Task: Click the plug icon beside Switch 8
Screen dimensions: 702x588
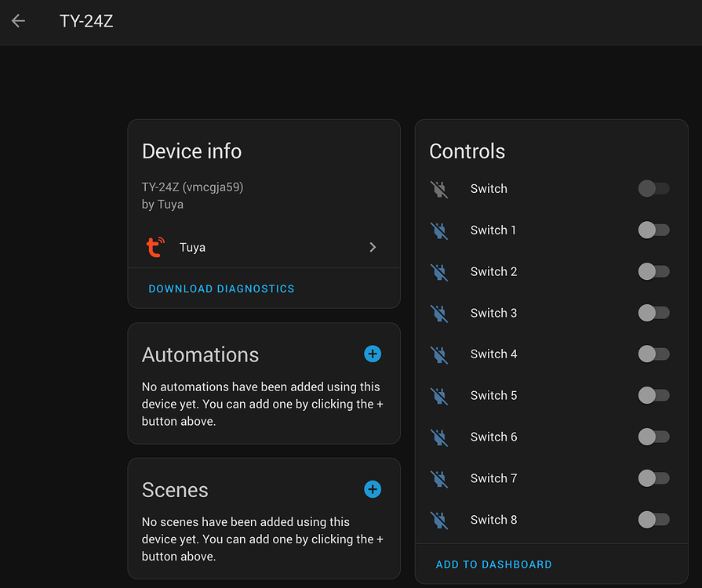Action: point(439,520)
